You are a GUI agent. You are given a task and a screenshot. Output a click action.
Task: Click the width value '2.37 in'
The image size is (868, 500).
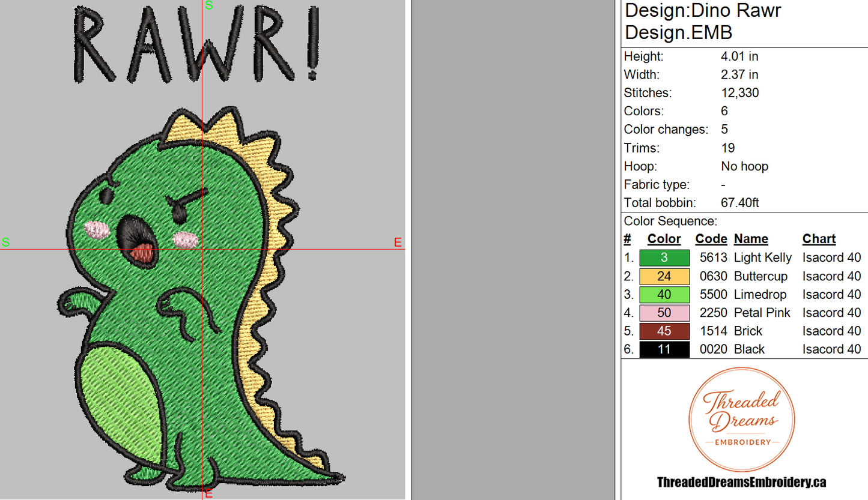(739, 74)
